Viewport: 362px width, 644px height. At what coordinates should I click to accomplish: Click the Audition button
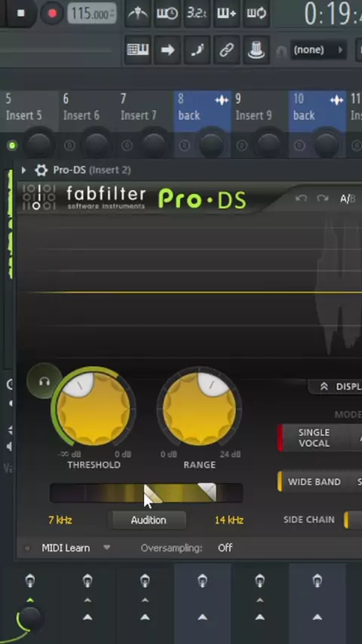[x=149, y=520]
